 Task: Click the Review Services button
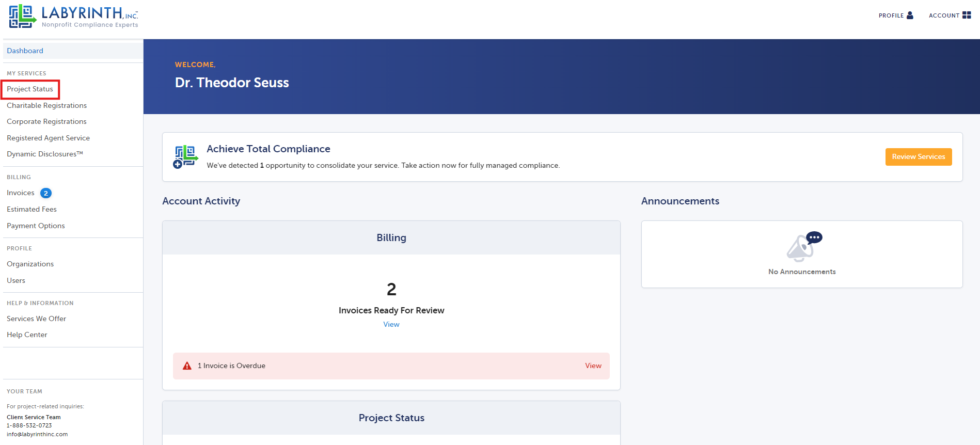click(x=918, y=157)
